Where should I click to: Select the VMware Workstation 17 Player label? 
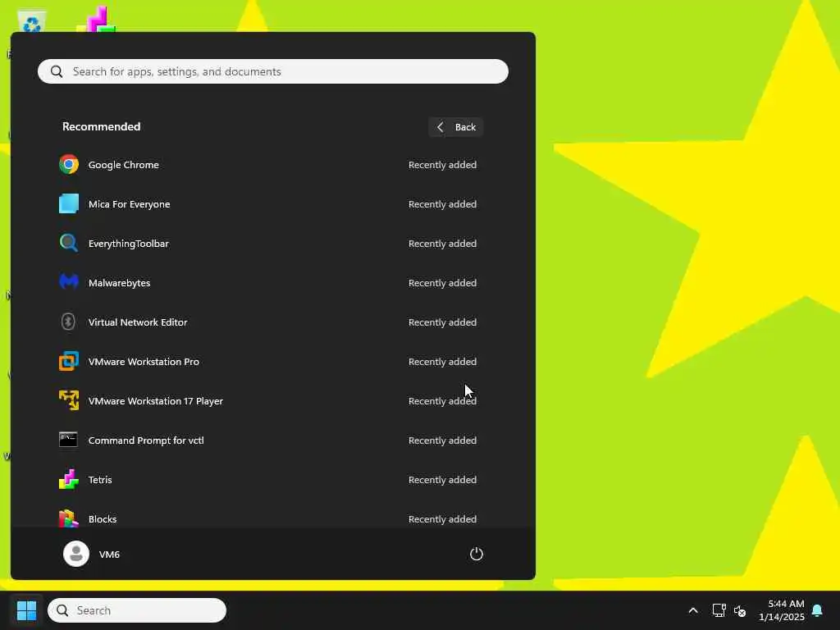click(x=155, y=401)
